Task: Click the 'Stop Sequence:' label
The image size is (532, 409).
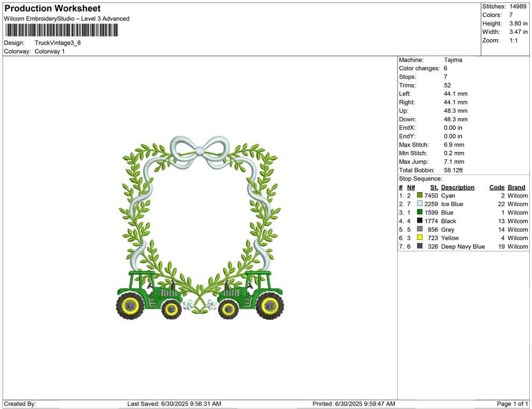Action: [420, 179]
